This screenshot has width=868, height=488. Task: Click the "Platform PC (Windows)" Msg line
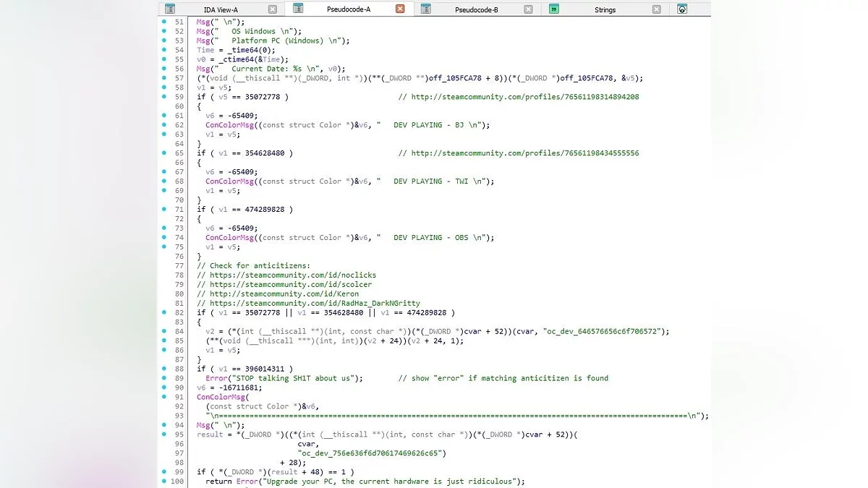(x=273, y=41)
